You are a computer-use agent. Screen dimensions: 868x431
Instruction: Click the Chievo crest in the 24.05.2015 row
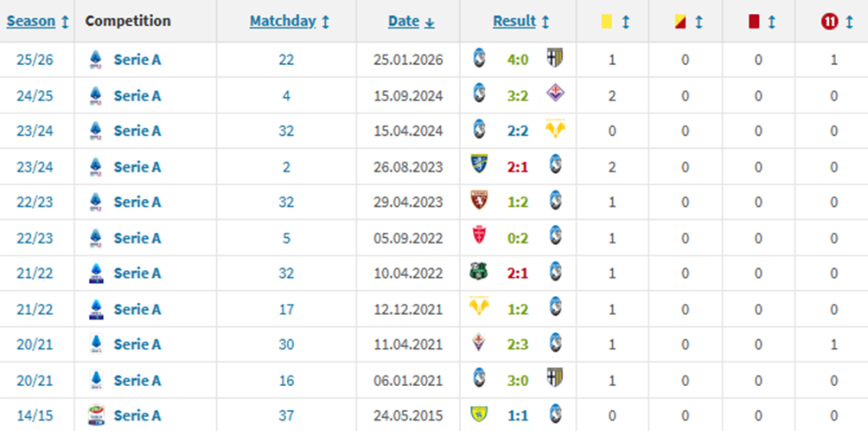coord(478,415)
